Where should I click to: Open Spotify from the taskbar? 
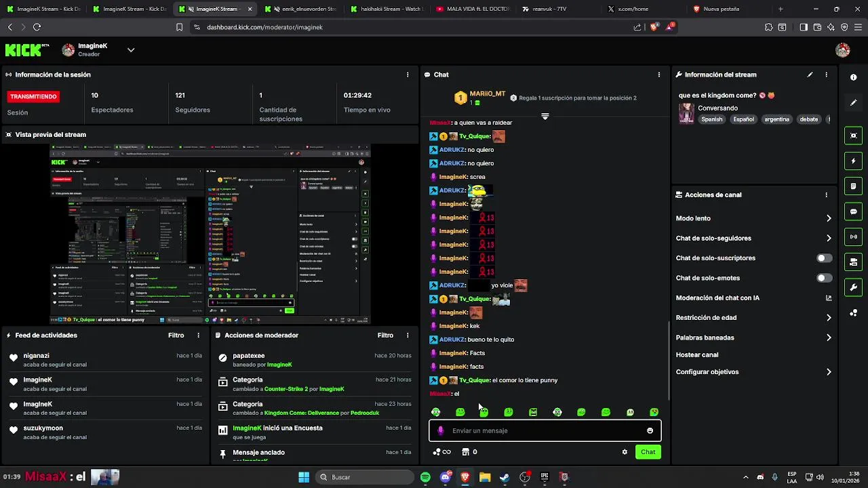pos(425,477)
